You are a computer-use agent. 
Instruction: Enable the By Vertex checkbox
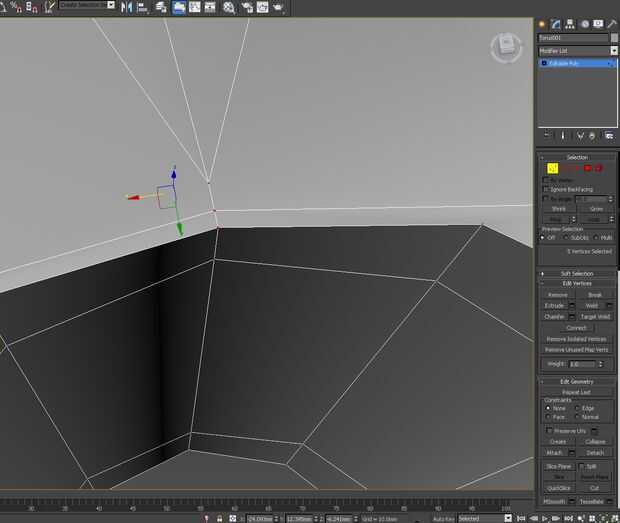pyautogui.click(x=546, y=180)
